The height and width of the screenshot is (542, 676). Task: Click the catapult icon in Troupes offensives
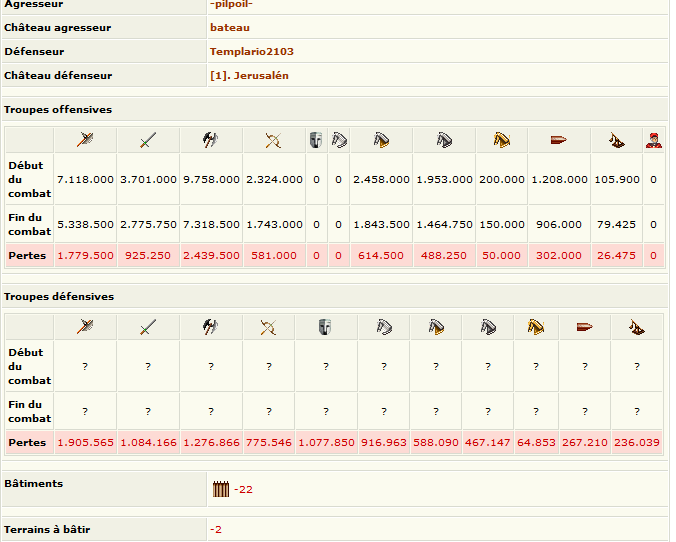coord(617,140)
